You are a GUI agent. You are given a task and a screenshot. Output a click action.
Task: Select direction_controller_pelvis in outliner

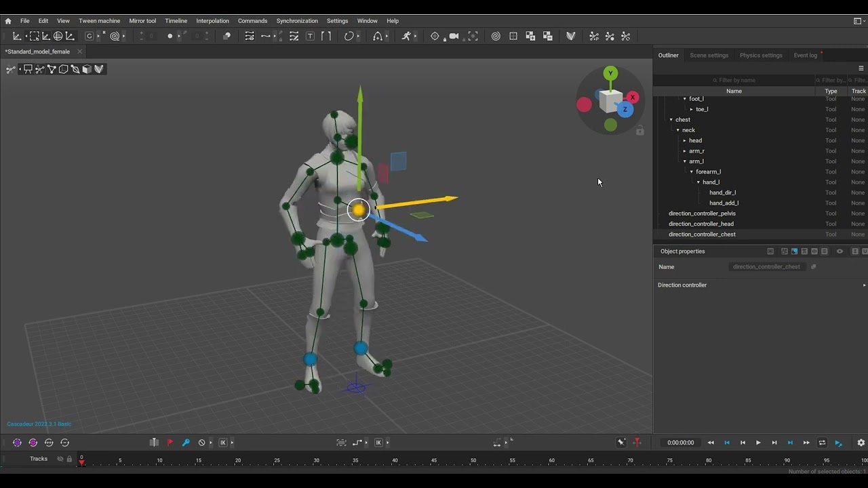(702, 213)
